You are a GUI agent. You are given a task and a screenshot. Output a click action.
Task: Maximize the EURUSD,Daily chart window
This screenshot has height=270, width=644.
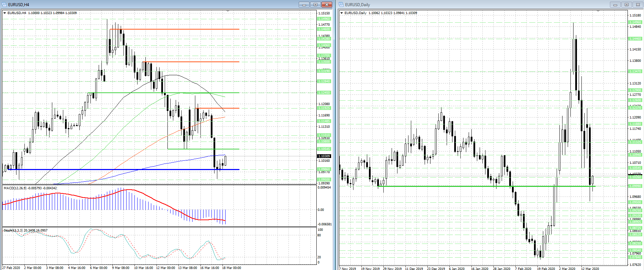626,4
